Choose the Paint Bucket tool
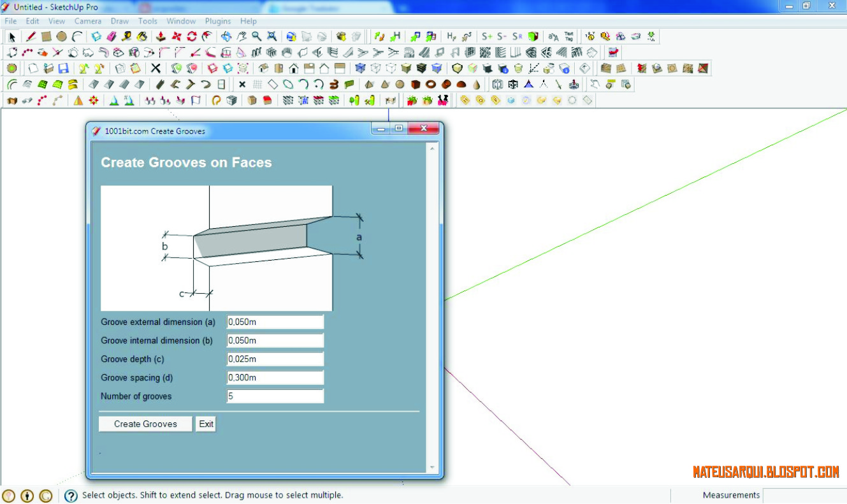Viewport: 847px width, 504px height. tap(142, 36)
